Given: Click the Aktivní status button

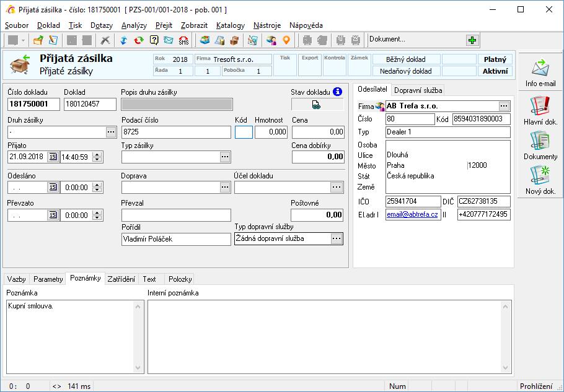Looking at the screenshot, I should point(495,71).
